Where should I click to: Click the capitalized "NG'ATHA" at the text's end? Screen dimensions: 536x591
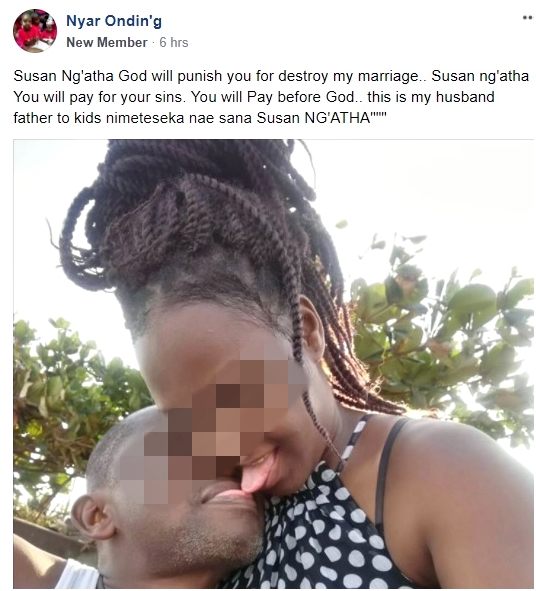[x=337, y=118]
